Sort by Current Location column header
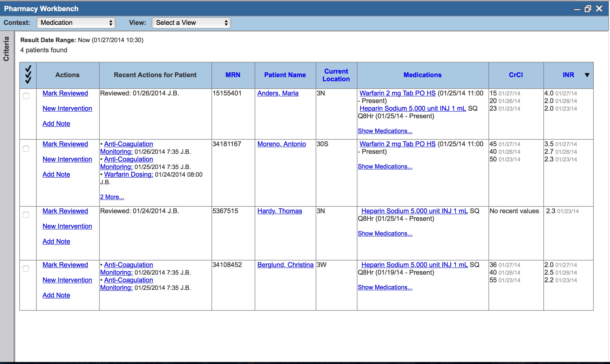 [x=336, y=75]
